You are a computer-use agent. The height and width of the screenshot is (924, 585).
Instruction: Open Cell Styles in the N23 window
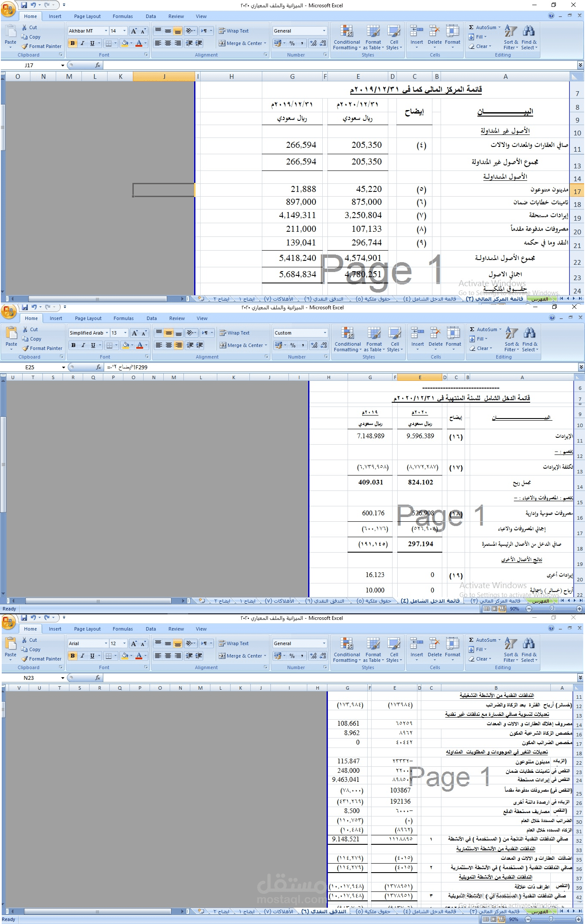pos(394,650)
